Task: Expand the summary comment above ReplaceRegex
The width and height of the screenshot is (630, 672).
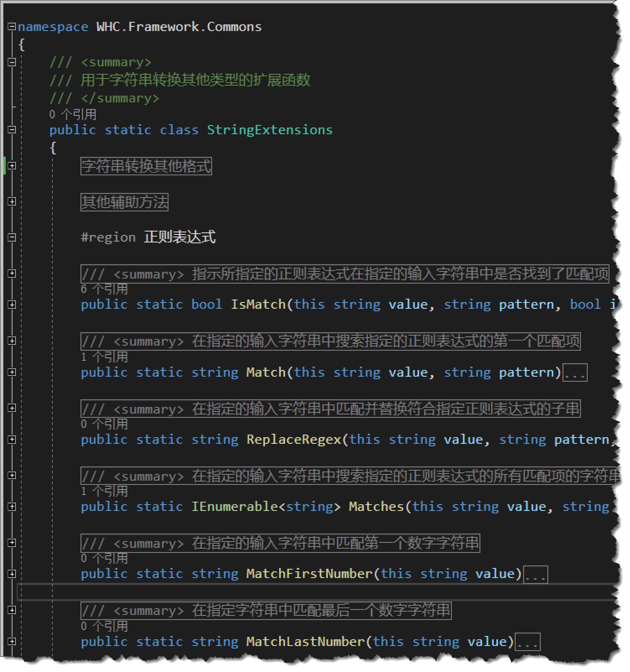Action: tap(12, 408)
